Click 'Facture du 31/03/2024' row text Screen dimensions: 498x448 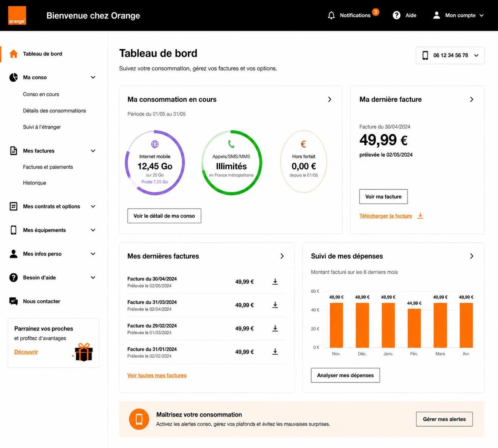coord(152,302)
